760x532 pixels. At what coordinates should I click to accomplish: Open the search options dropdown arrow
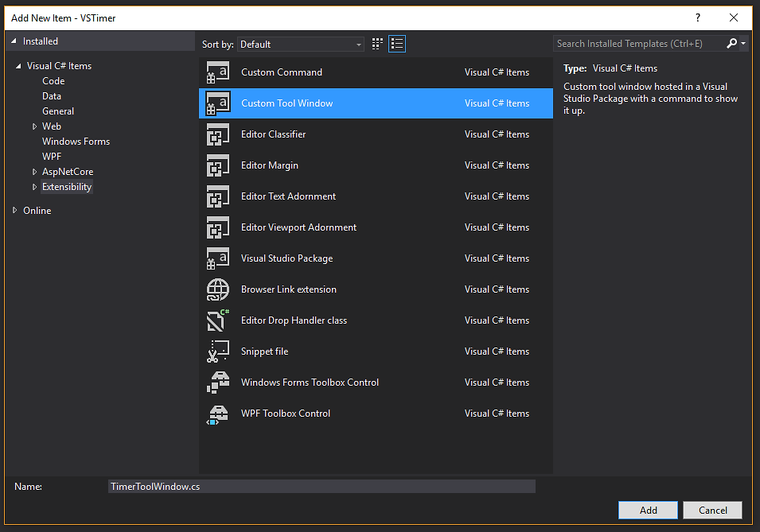click(743, 44)
